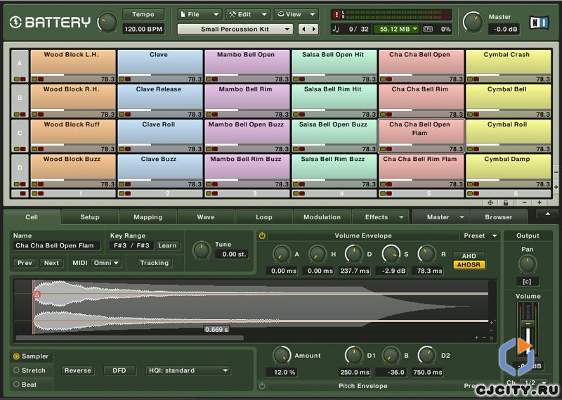Select the Stretch mode radio button

[16, 370]
